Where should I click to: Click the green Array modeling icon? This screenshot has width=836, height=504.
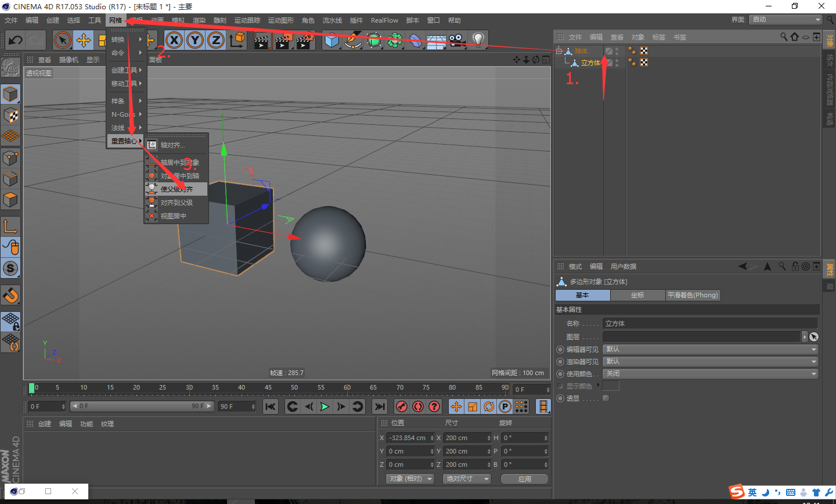395,40
